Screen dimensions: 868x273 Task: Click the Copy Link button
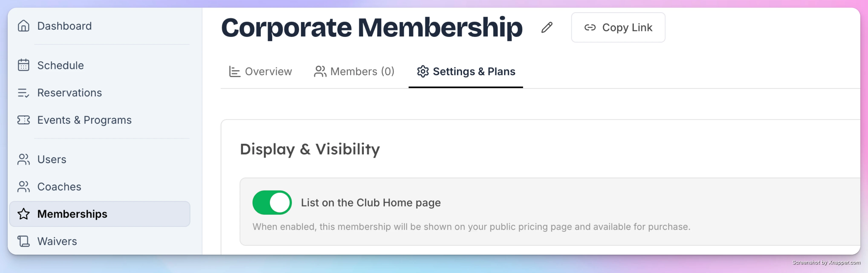(x=618, y=27)
